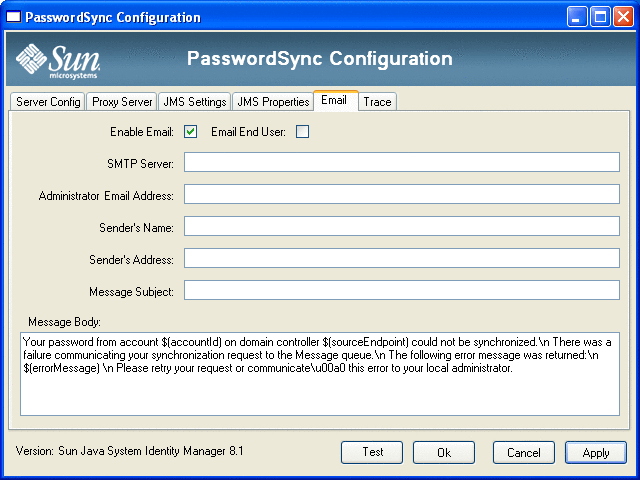Click into the Administrator Email Address field
The width and height of the screenshot is (640, 480).
tap(402, 194)
